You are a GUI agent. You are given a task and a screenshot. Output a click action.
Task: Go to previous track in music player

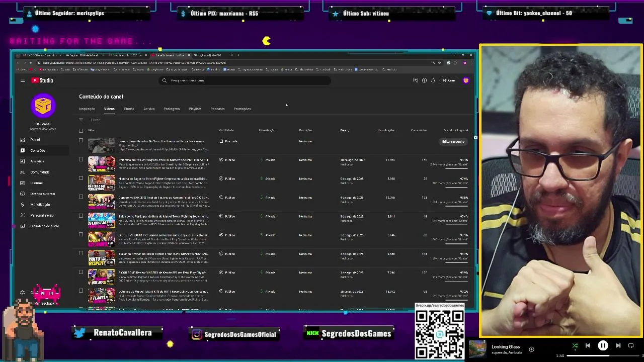(588, 345)
